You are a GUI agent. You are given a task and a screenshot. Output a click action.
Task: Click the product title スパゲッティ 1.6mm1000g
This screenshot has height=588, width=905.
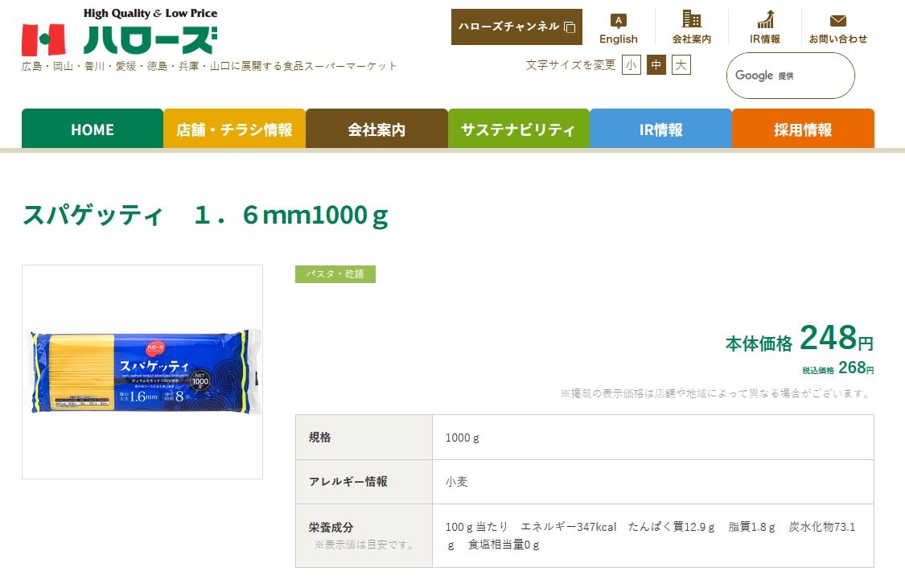[205, 216]
